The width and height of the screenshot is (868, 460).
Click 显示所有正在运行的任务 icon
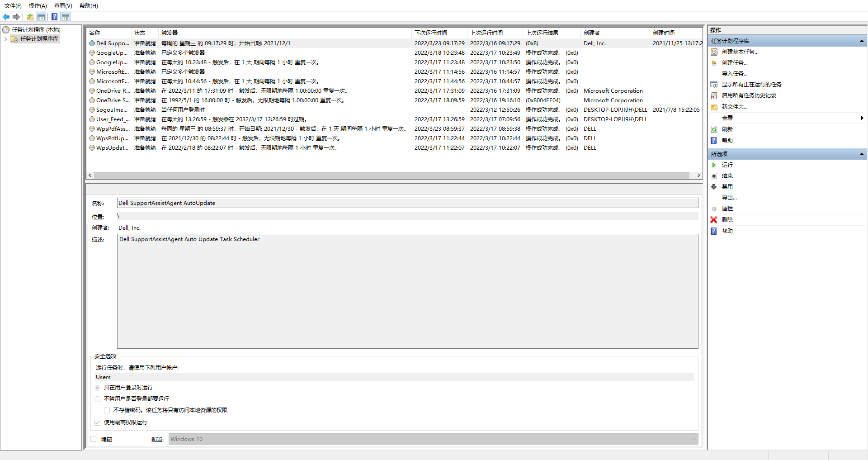point(714,85)
